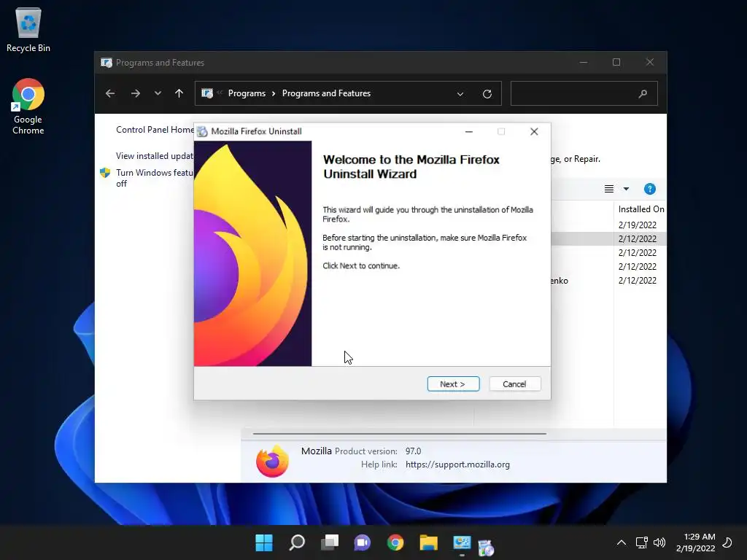The width and height of the screenshot is (747, 560).
Task: Open clock showing 1:29 AM
Action: (x=695, y=542)
